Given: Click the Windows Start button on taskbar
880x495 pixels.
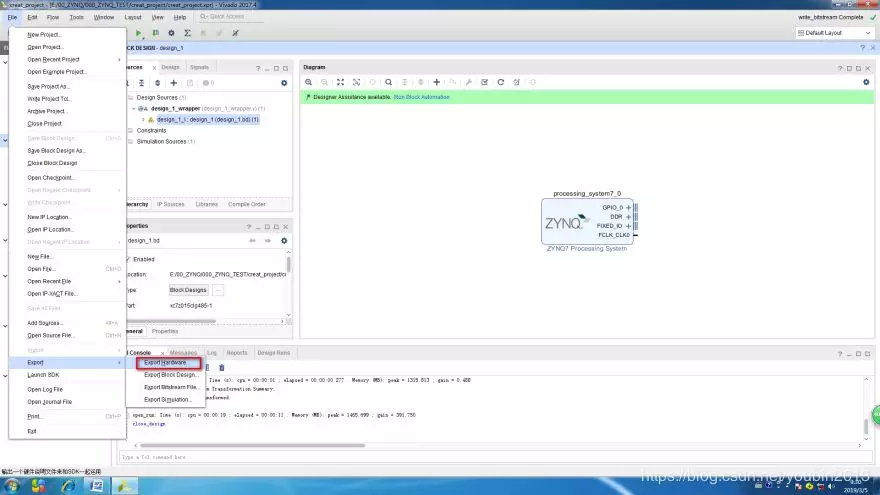Looking at the screenshot, I should coord(12,486).
